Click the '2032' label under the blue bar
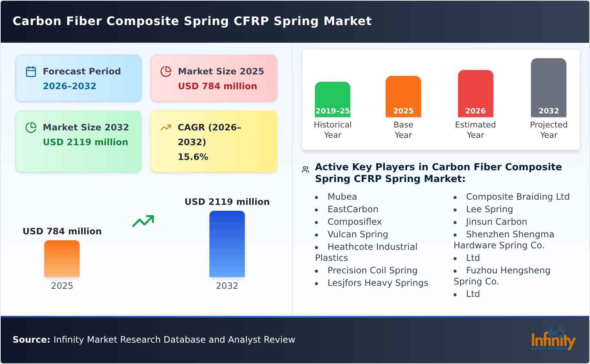 pos(227,286)
